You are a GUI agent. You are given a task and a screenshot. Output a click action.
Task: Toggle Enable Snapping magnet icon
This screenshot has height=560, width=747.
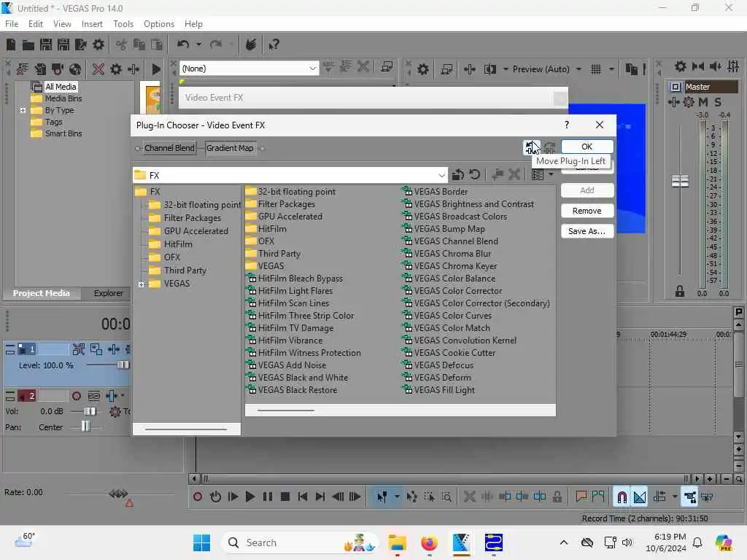[622, 497]
